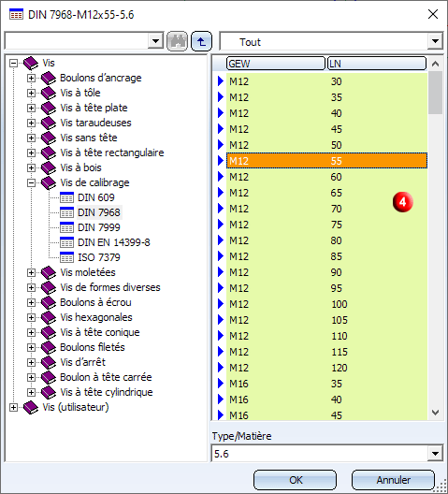Click the book icon next to Vis à bois
Viewport: 448px width, 494px height.
pos(49,167)
